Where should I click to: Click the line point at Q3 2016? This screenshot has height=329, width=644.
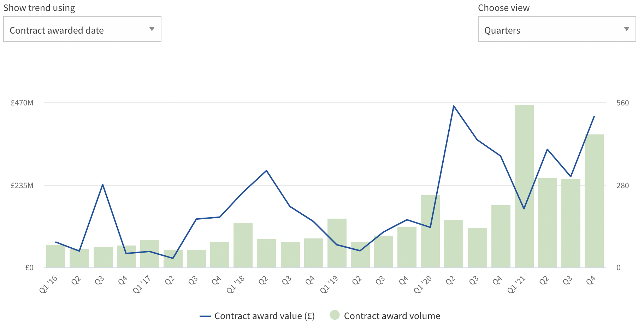pyautogui.click(x=102, y=184)
